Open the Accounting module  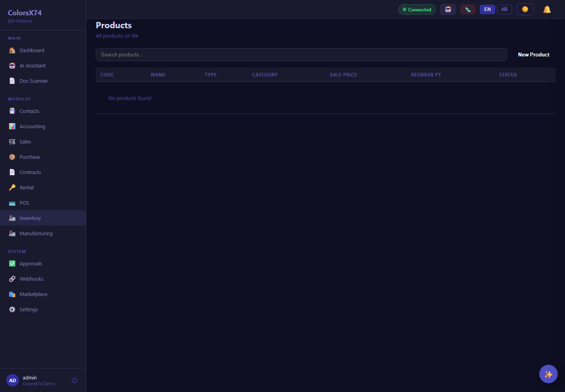43,126
